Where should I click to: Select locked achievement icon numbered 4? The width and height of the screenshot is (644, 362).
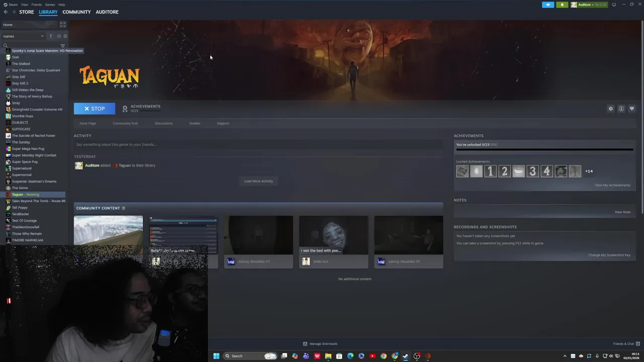[x=547, y=171]
